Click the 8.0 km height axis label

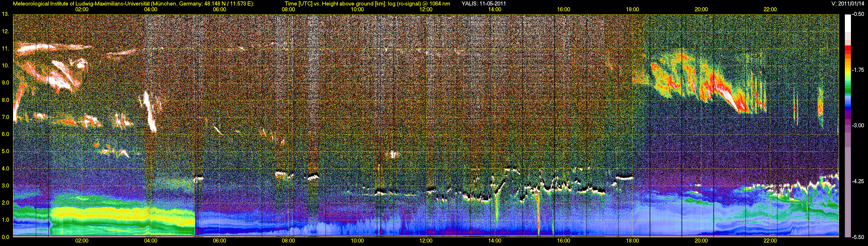coord(5,100)
